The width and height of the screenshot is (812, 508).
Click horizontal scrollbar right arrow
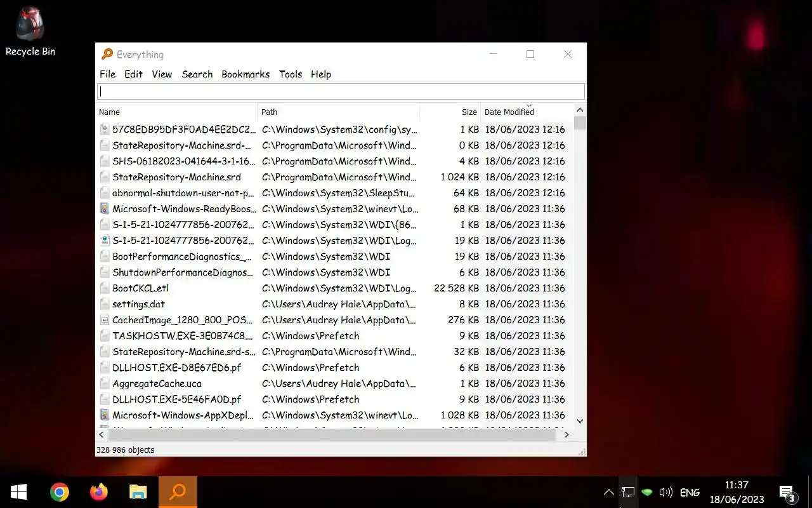566,435
